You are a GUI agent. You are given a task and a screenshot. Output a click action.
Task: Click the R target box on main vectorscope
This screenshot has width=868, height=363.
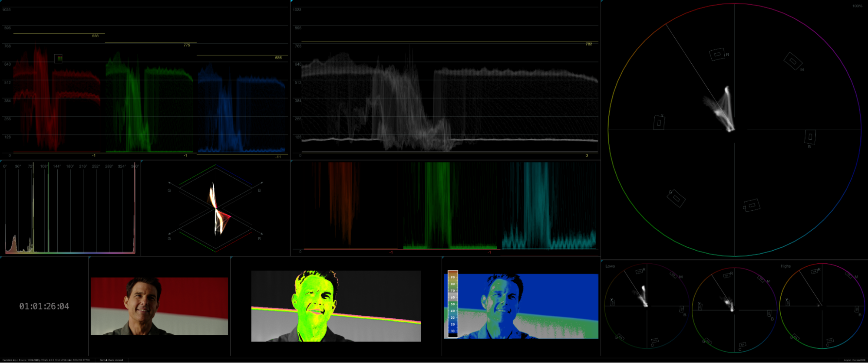717,54
